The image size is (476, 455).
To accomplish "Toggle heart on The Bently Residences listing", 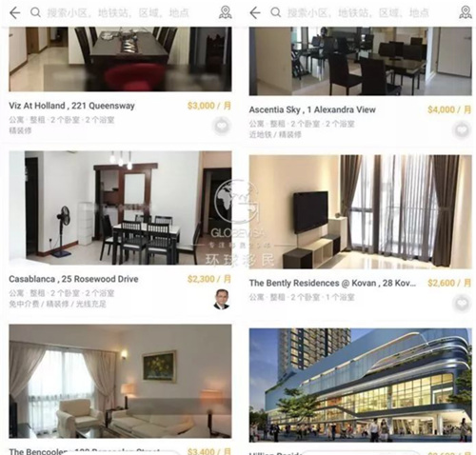I will 462,304.
